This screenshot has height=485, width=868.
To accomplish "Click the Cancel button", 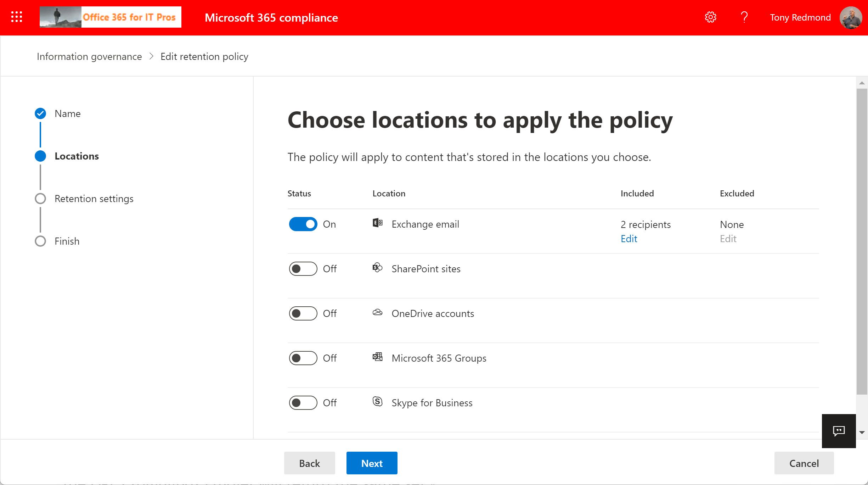I will [x=804, y=463].
